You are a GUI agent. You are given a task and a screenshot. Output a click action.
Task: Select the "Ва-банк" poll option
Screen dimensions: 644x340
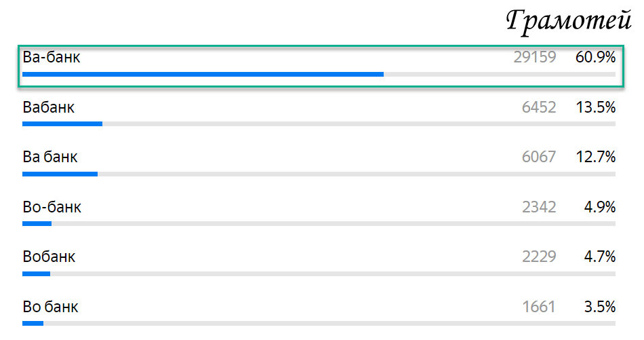click(x=321, y=66)
